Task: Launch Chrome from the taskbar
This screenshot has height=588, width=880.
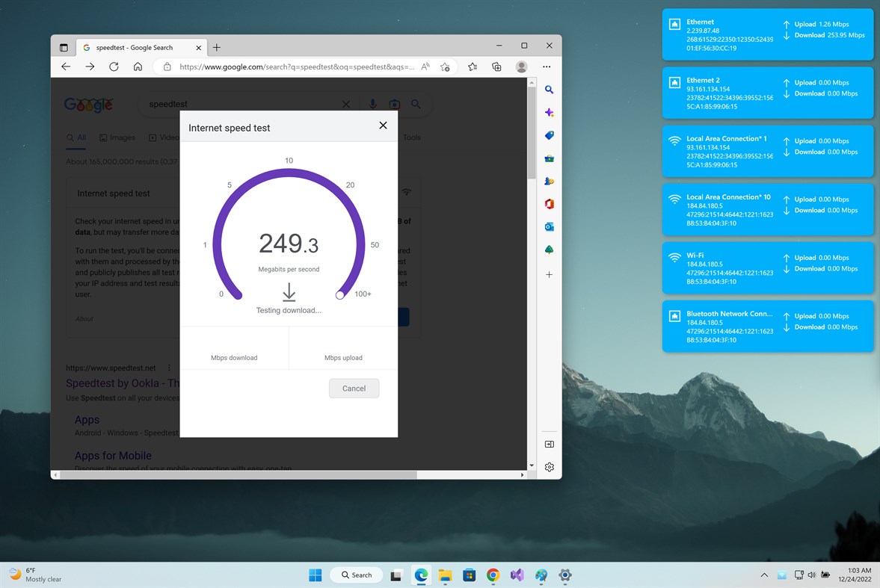Action: 493,575
